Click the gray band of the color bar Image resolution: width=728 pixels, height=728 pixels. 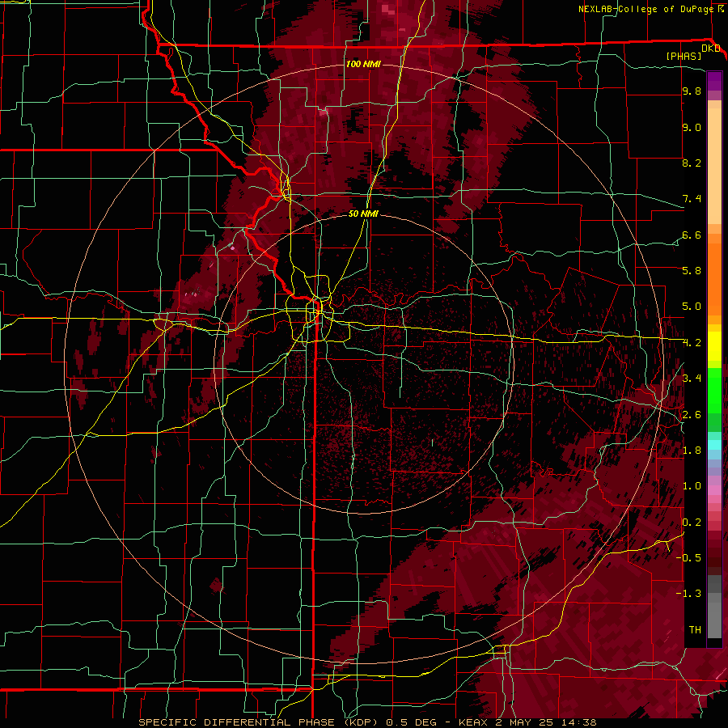(x=714, y=607)
